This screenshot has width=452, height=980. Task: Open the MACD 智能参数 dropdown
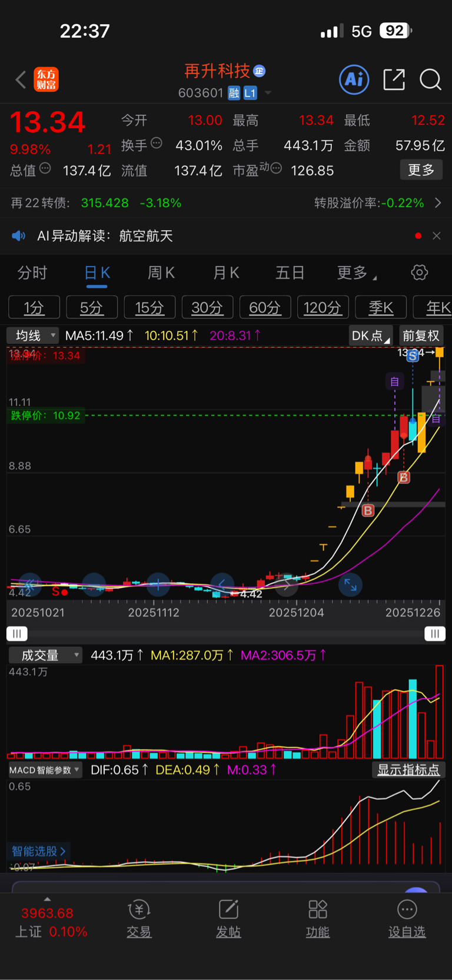[x=45, y=770]
